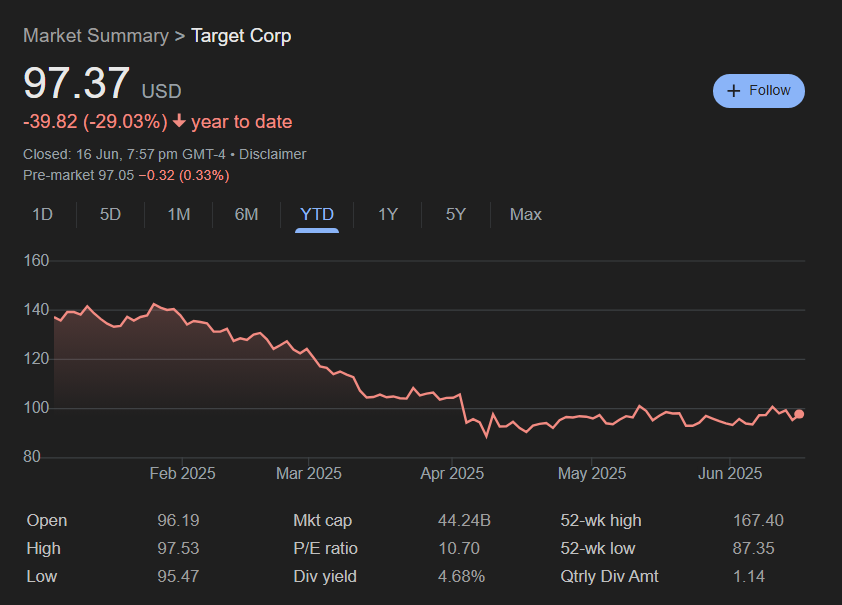Select the 5Y time range tab

(456, 215)
